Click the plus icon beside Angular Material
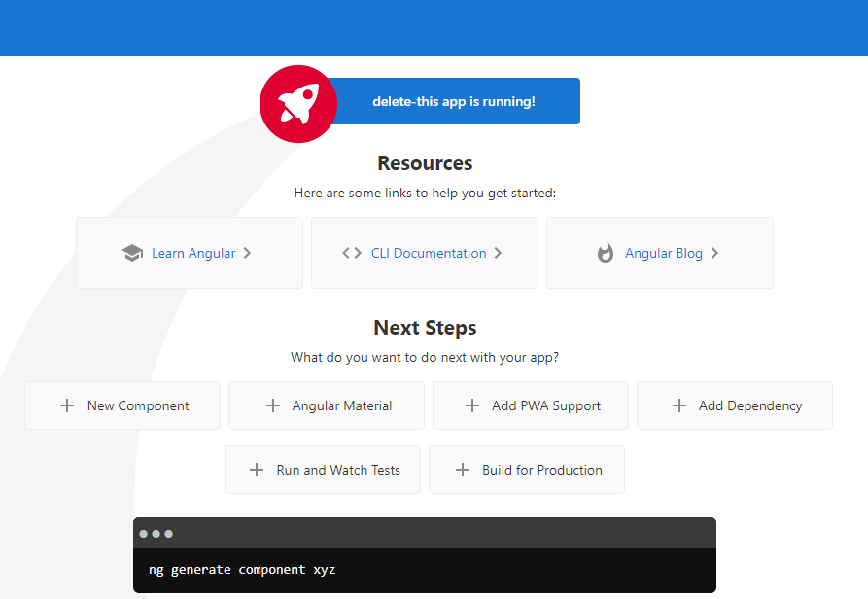868x599 pixels. [273, 405]
